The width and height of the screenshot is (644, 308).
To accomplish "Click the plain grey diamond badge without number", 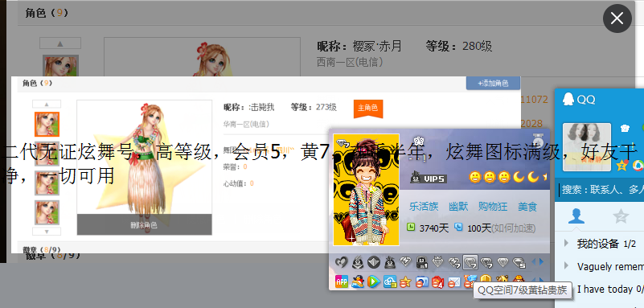I will (502, 261).
